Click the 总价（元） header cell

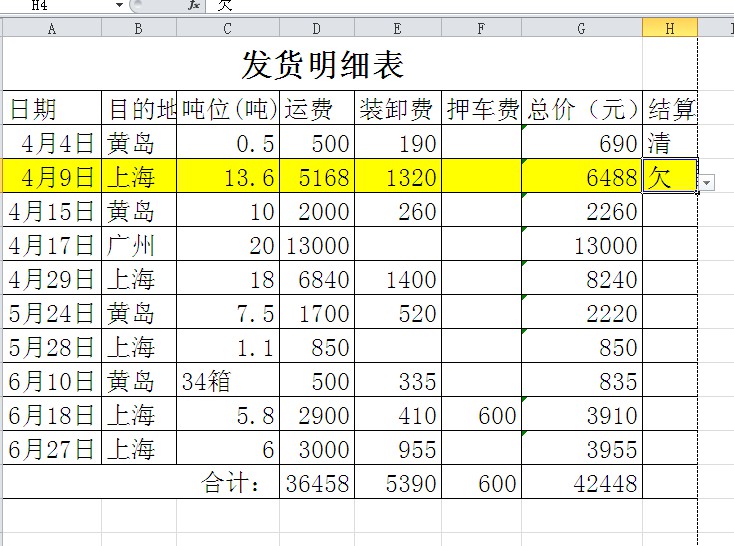click(582, 108)
